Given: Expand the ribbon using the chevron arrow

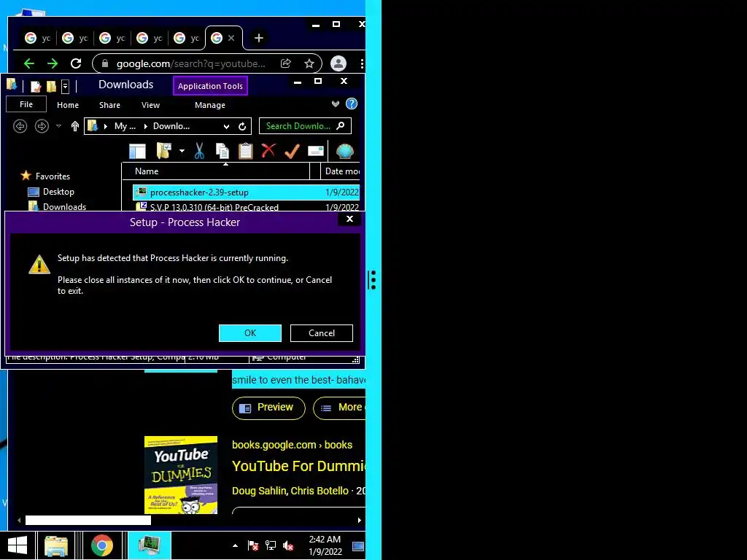Looking at the screenshot, I should point(336,104).
